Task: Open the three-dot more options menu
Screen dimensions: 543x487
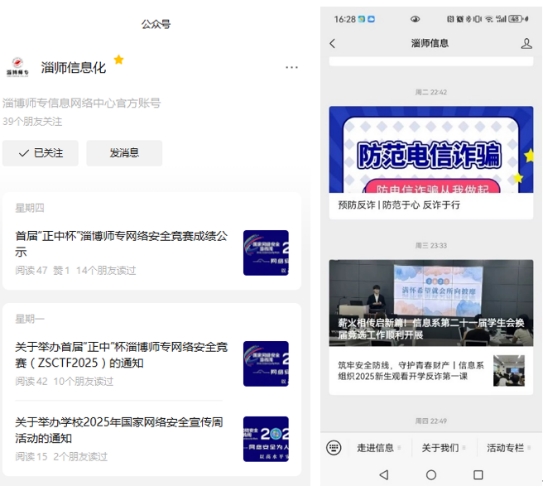Action: 292,67
